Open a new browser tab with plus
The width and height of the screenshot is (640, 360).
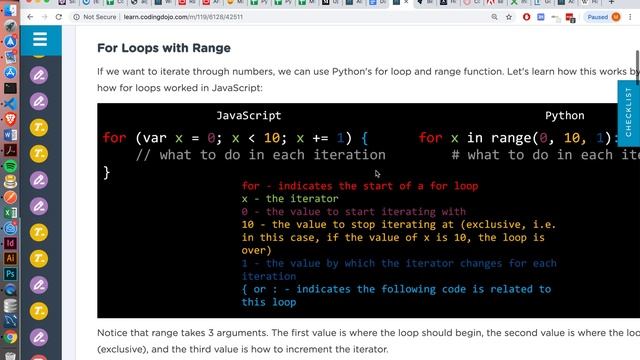pyautogui.click(x=611, y=2)
